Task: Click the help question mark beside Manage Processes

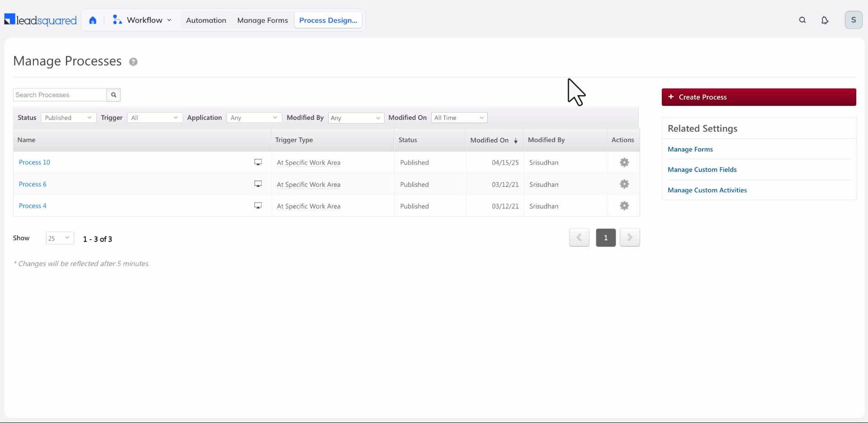Action: pos(133,62)
